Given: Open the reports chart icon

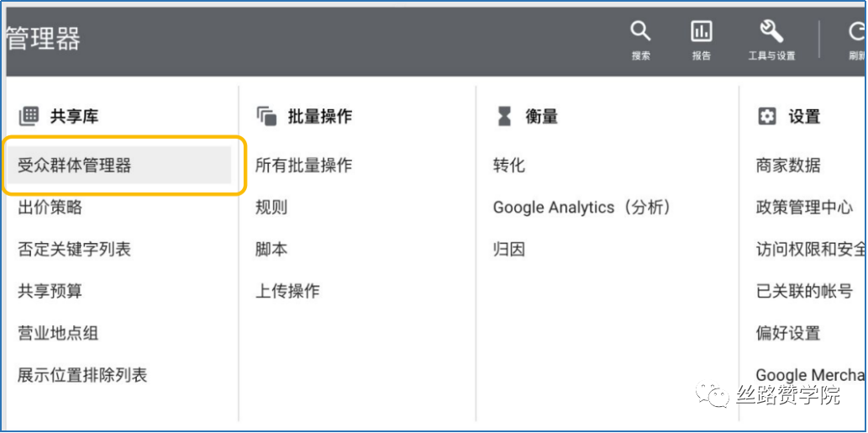Looking at the screenshot, I should point(702,32).
